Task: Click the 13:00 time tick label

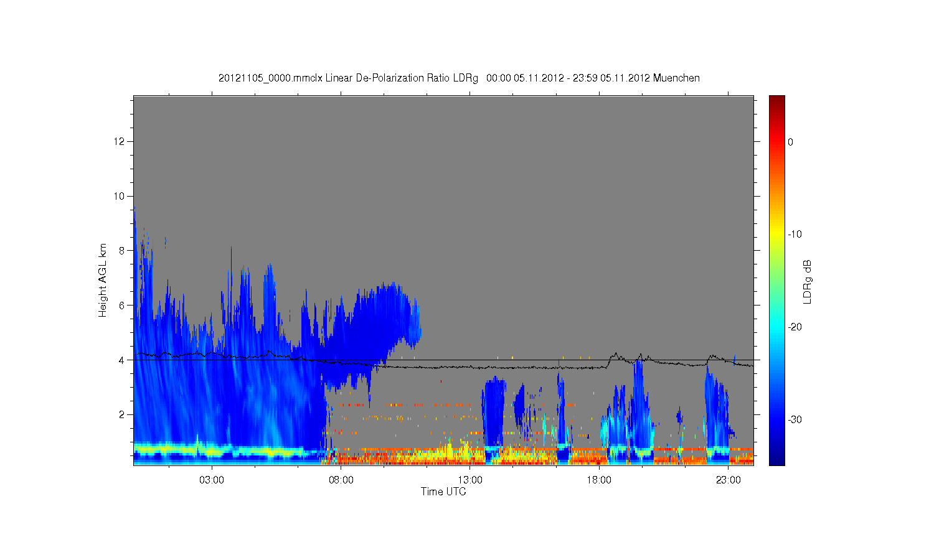Action: pos(470,480)
